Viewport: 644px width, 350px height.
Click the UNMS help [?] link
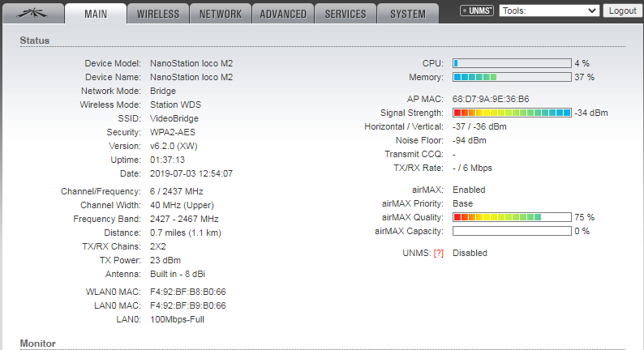(x=439, y=253)
